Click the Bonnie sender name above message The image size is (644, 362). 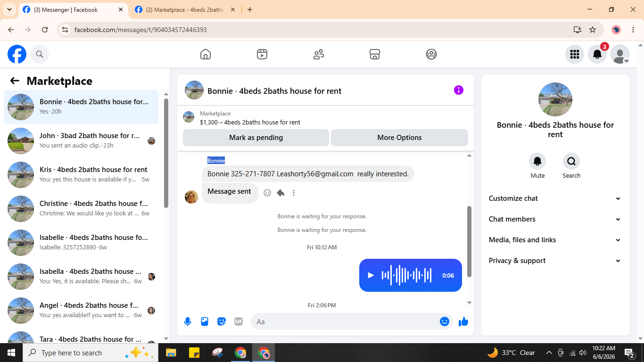tap(216, 161)
